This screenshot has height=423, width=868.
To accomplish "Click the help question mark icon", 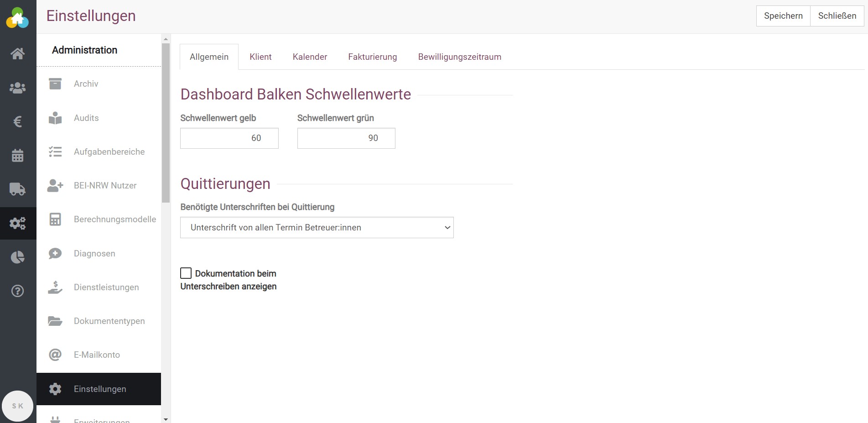I will pos(18,291).
